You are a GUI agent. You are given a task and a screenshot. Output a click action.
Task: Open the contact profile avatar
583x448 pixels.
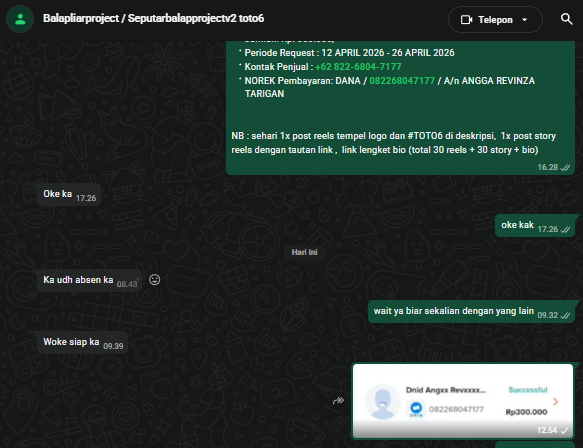point(20,19)
